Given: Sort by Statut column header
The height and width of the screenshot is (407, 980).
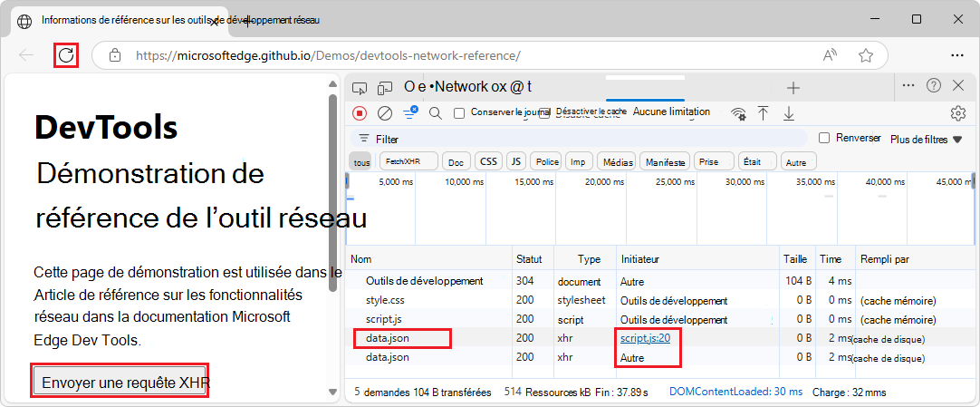Looking at the screenshot, I should (533, 259).
